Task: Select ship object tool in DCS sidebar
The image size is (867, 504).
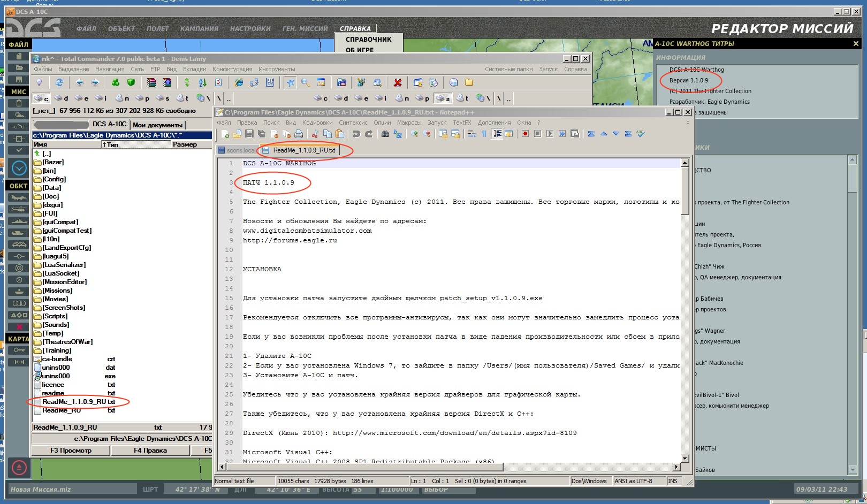Action: tap(19, 221)
